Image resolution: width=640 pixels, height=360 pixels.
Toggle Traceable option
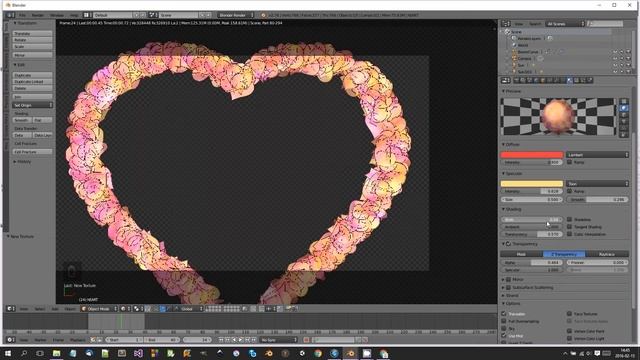pyautogui.click(x=504, y=313)
